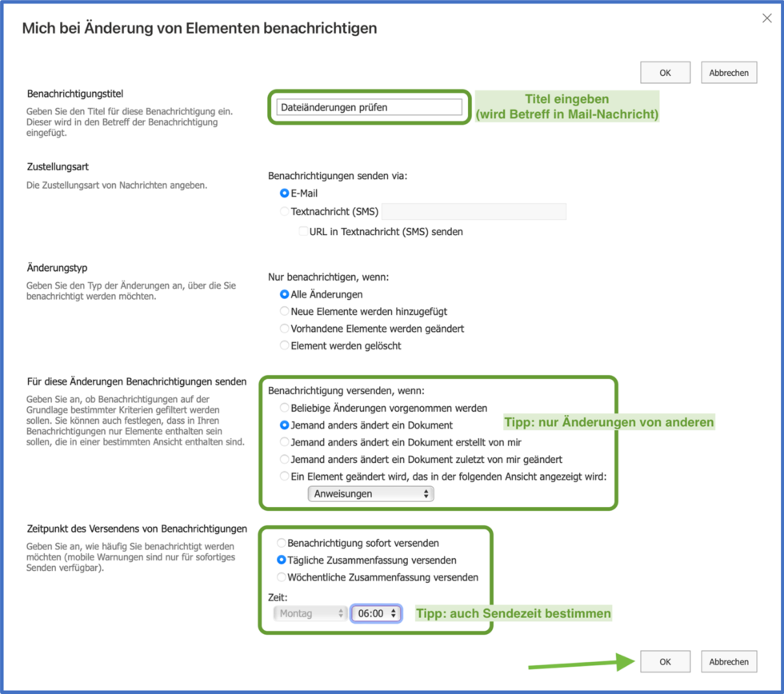Click the Benachrichtigungstitel input field
The image size is (784, 694).
[x=370, y=106]
